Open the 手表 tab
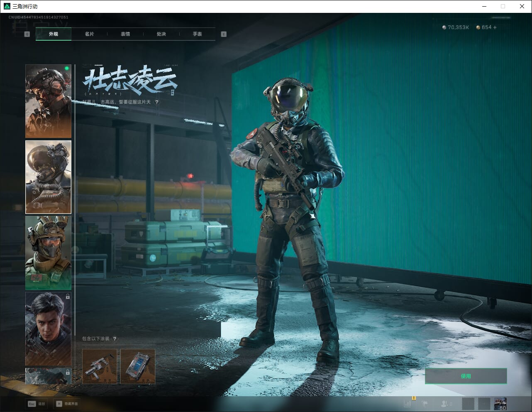532x412 pixels. 197,34
